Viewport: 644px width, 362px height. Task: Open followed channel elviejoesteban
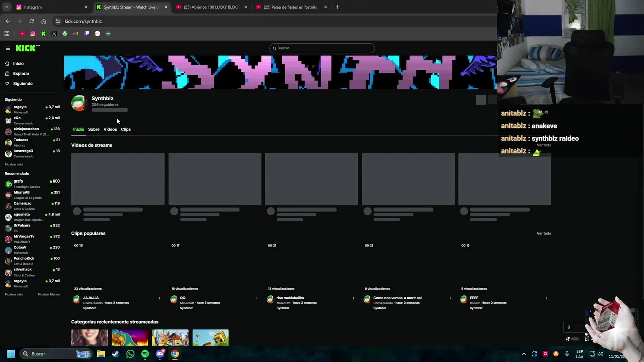32,131
